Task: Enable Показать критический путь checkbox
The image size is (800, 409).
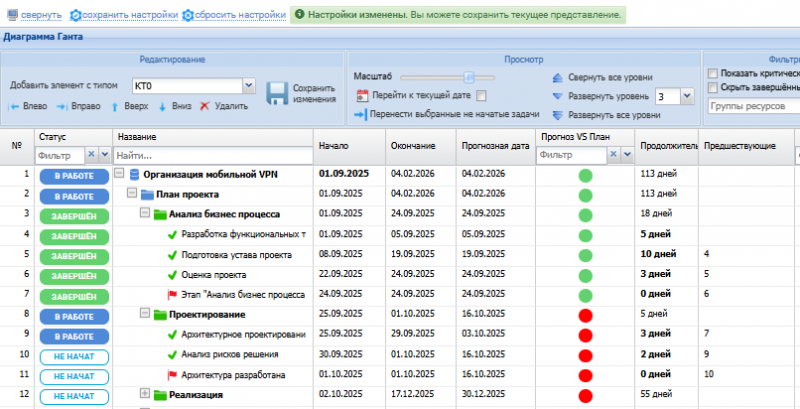Action: click(x=712, y=73)
